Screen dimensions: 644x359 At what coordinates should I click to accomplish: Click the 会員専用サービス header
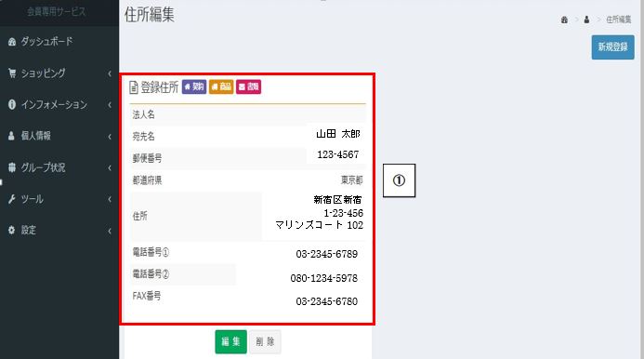57,11
